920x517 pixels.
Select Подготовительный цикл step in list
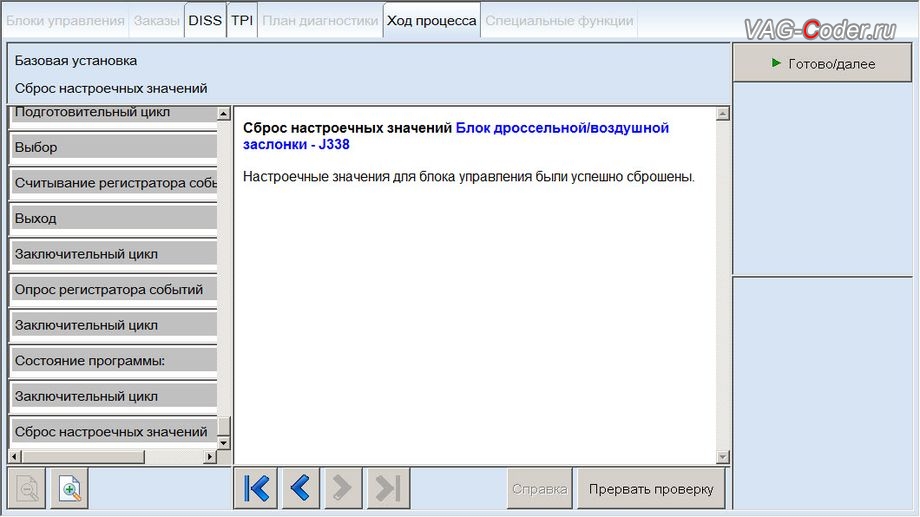pos(114,114)
